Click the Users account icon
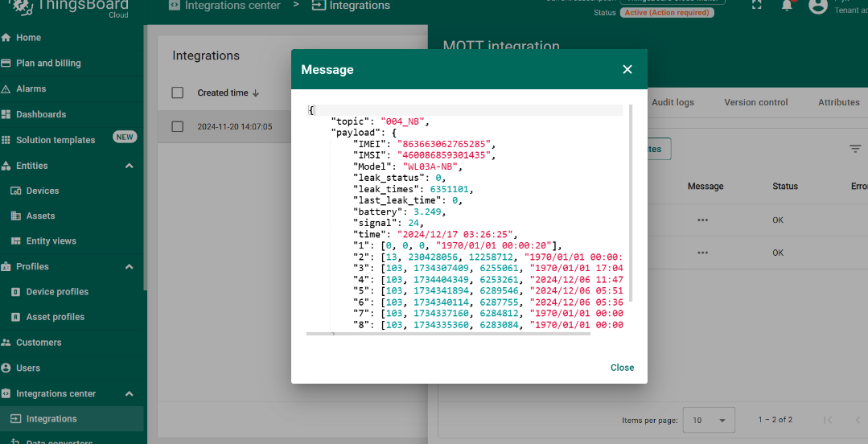868x444 pixels. click(6, 368)
